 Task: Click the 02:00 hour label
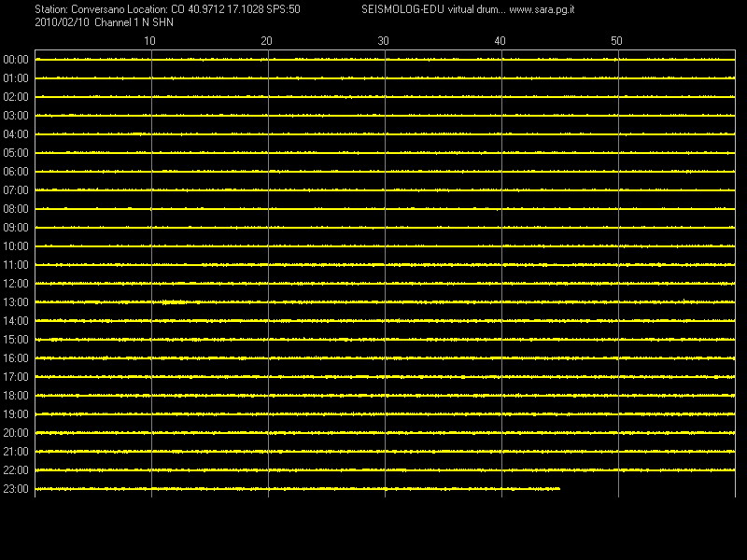[16, 97]
